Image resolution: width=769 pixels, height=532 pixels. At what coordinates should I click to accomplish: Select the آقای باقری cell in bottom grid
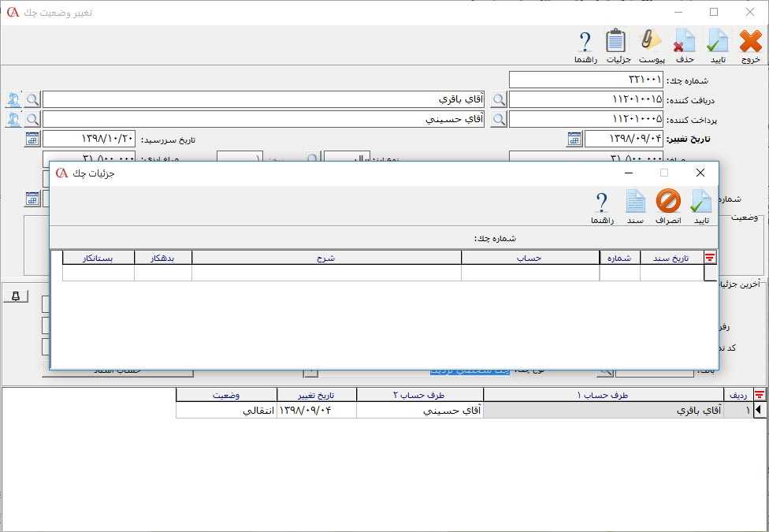coord(603,411)
